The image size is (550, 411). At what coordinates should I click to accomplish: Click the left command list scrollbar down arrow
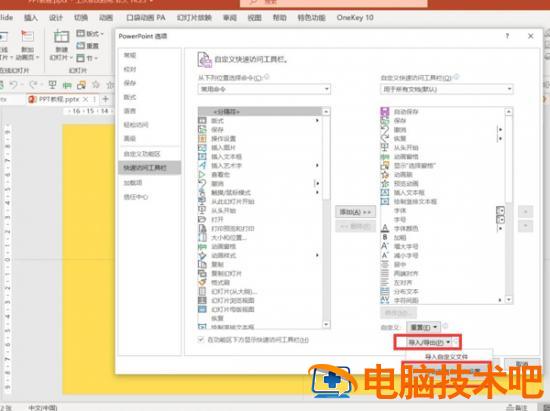(x=326, y=324)
